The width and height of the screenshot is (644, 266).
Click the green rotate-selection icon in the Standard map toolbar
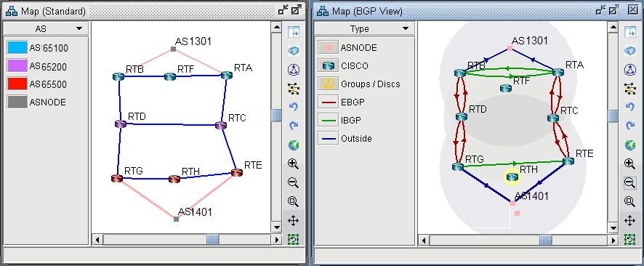click(293, 238)
